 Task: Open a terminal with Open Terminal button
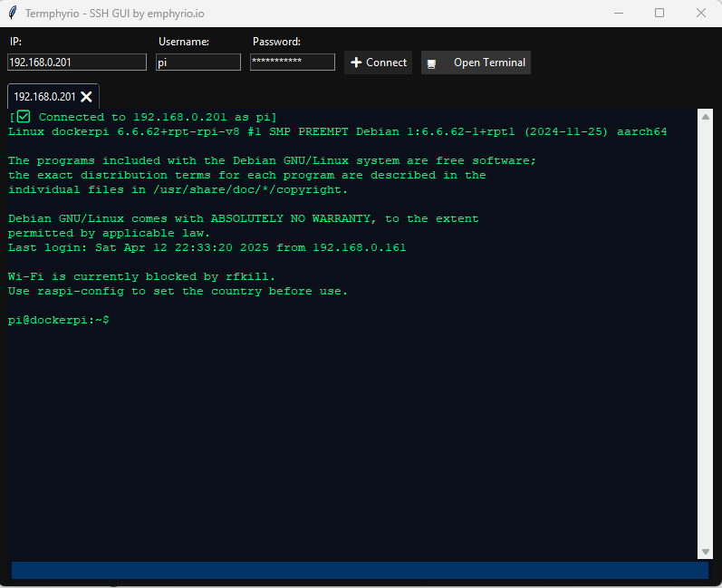tap(476, 63)
